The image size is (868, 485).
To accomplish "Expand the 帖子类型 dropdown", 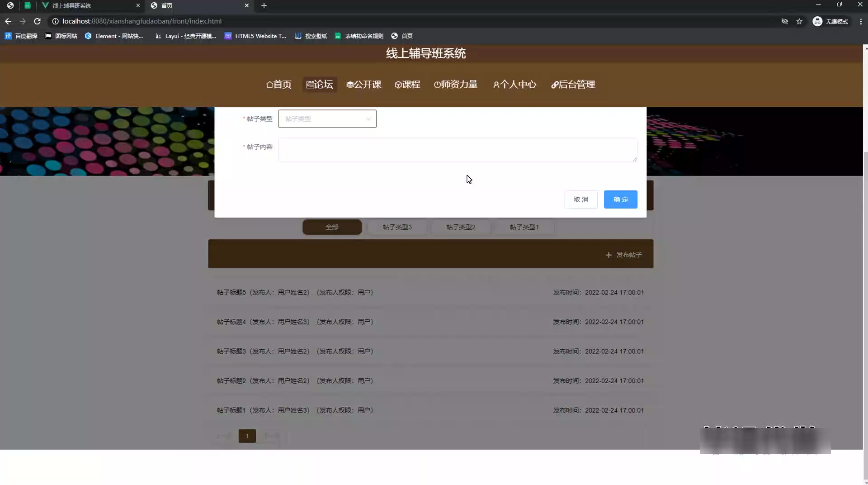I will [x=327, y=119].
